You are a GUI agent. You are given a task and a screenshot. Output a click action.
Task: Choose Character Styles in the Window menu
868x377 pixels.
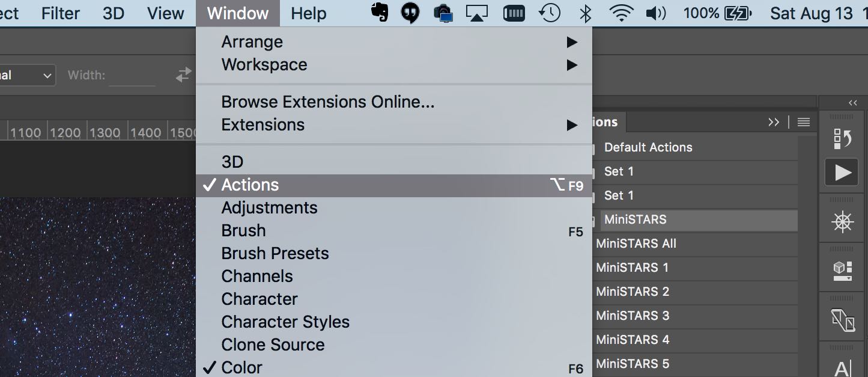(393, 322)
